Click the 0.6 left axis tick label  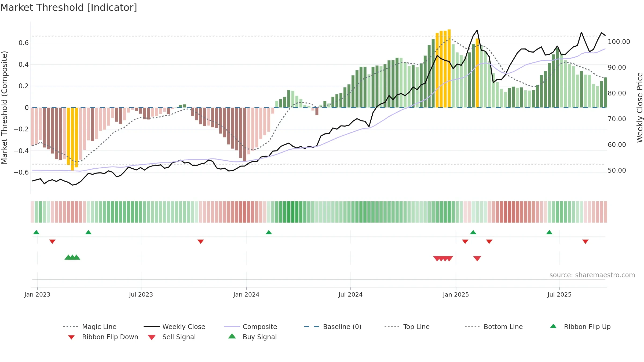[24, 43]
